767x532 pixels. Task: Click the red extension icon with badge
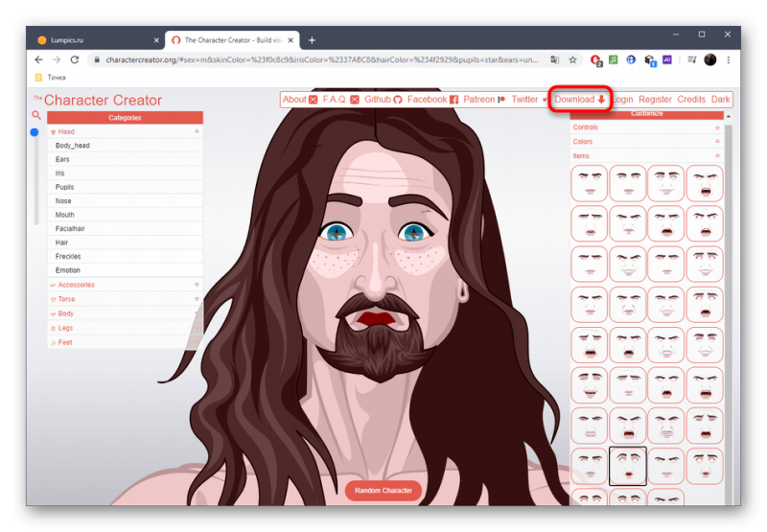click(x=595, y=60)
